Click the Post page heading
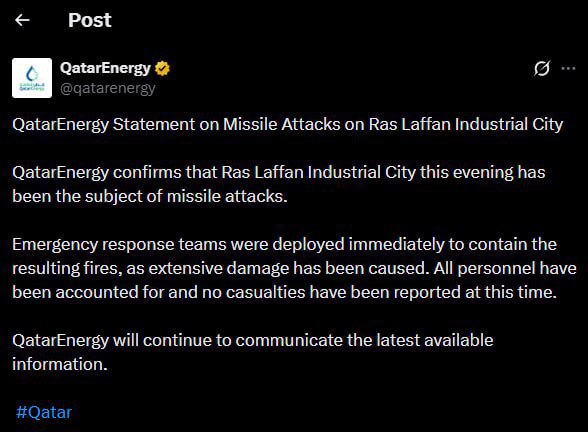Viewport: 588px width, 432px height. tap(90, 20)
